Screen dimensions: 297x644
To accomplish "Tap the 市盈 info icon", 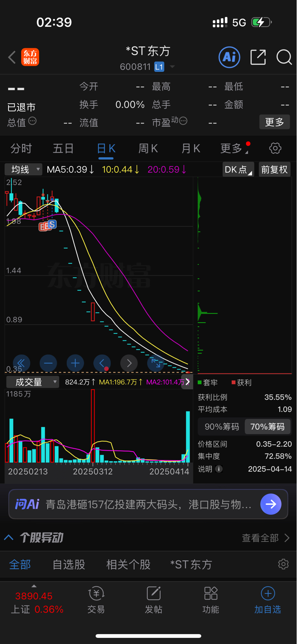I will click(x=183, y=121).
